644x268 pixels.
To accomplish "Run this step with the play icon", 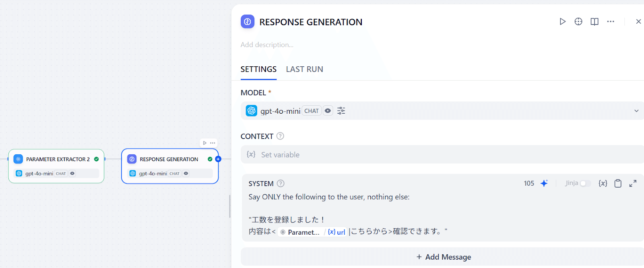I will (562, 22).
